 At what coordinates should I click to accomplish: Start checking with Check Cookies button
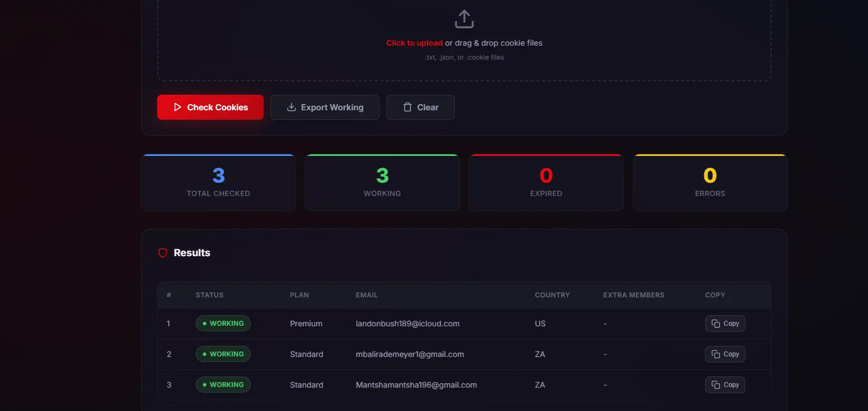tap(210, 107)
